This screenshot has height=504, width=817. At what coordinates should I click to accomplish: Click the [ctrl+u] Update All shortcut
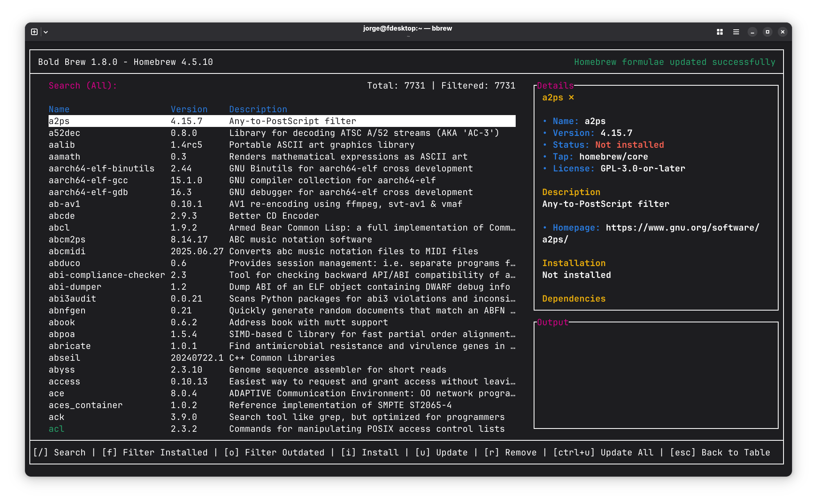(x=603, y=453)
